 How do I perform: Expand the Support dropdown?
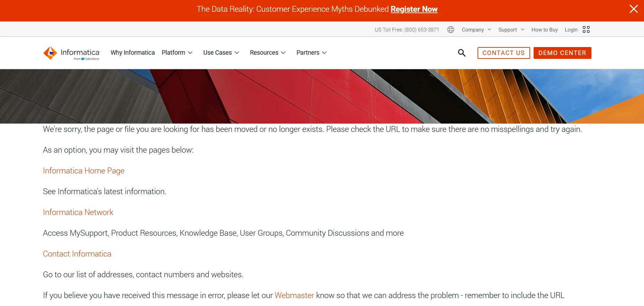click(511, 30)
